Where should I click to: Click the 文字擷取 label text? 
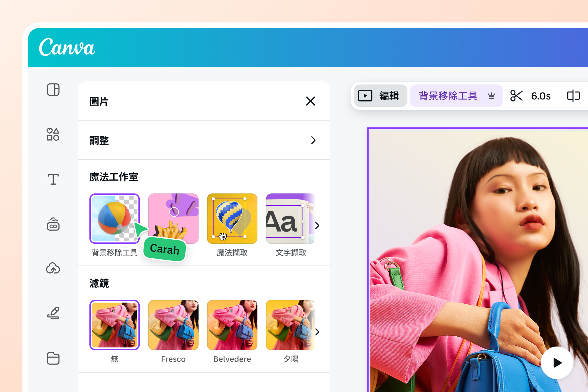pyautogui.click(x=291, y=253)
